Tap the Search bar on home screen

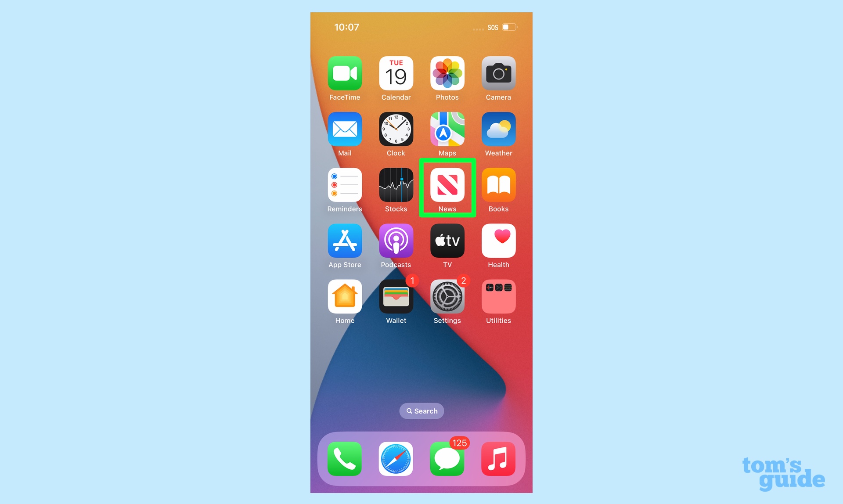[x=421, y=410]
